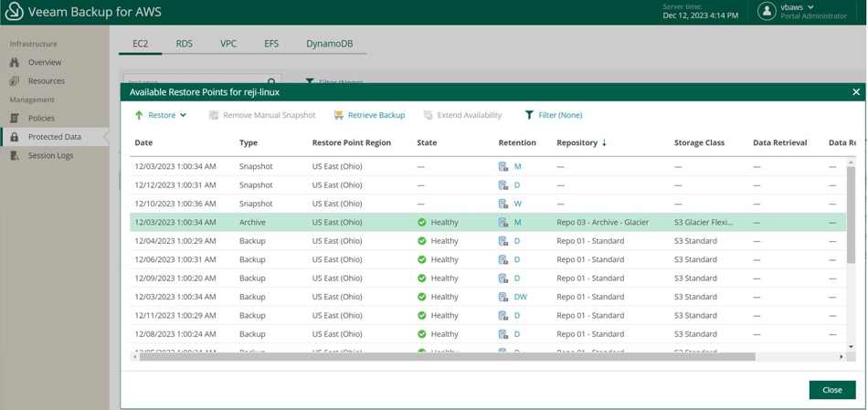Open the Filter (None) option in dialog
This screenshot has height=410, width=868.
tap(553, 115)
